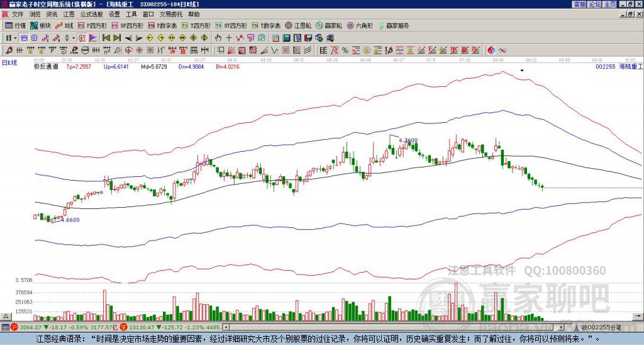
Task: Open the 六角形 hexagon tool
Action: 360,25
